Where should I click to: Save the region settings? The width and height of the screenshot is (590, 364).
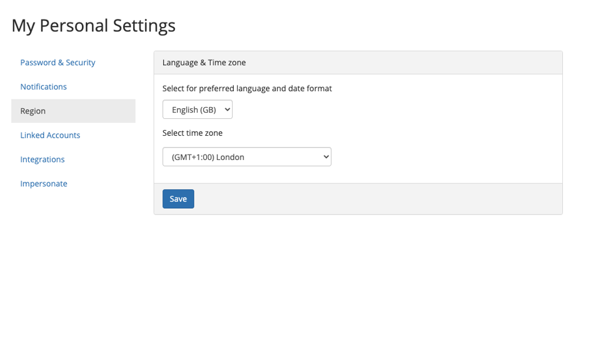click(178, 199)
